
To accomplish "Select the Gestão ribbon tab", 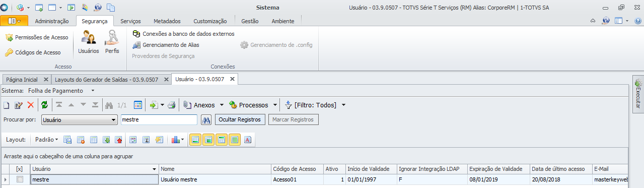I will click(x=250, y=21).
